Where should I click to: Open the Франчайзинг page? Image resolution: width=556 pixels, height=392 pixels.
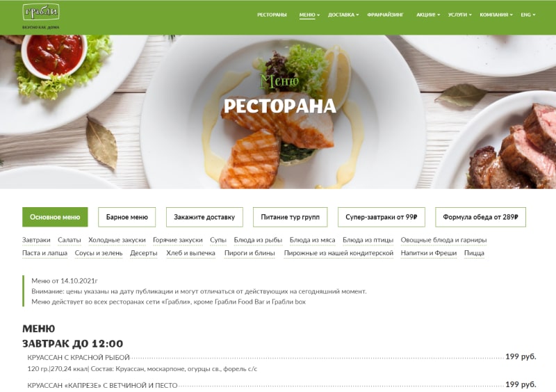click(385, 15)
